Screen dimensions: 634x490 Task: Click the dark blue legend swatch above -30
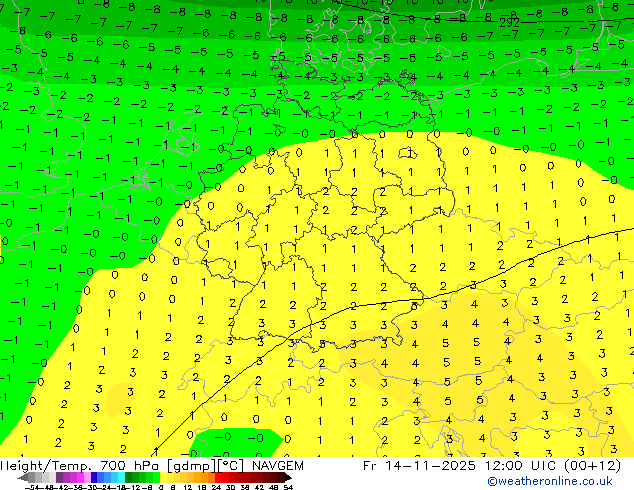coord(94,477)
